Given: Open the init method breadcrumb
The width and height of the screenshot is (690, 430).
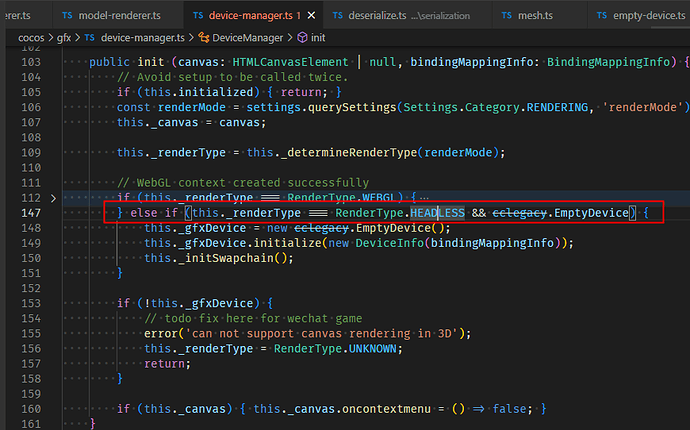Looking at the screenshot, I should coord(318,38).
